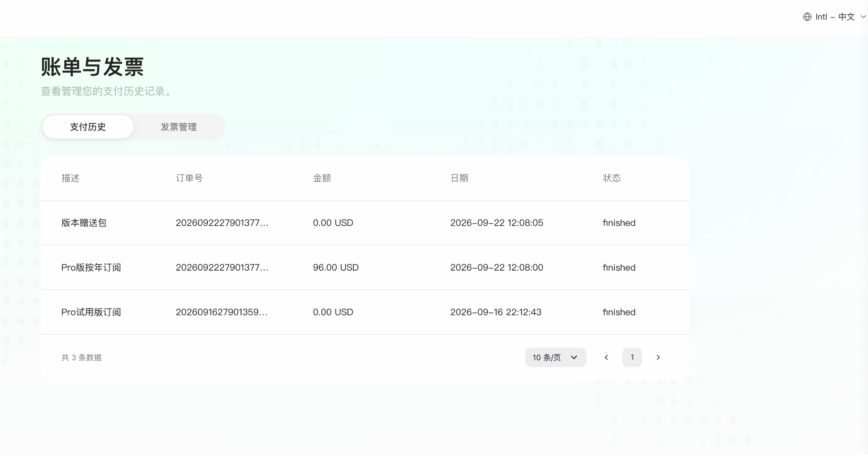Click order number 2026091627901359...

[x=222, y=312]
